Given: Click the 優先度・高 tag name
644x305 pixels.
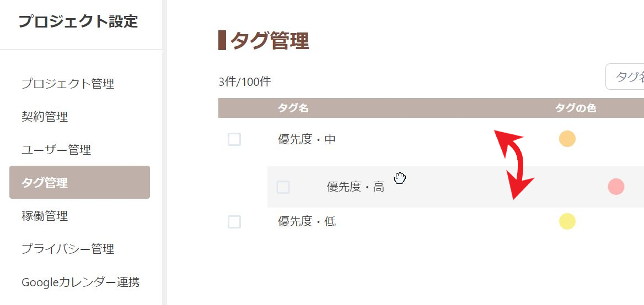Looking at the screenshot, I should 356,187.
